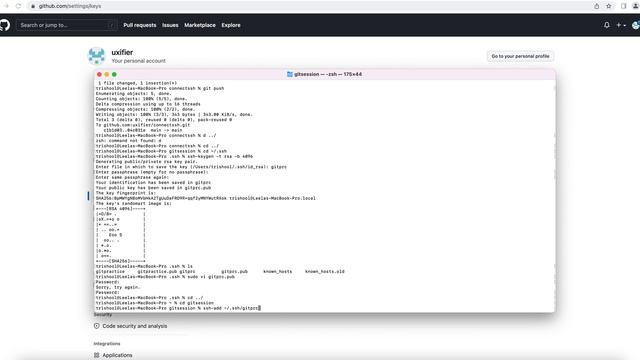Screen dimensions: 640x360
Task: Select gitprc.pub in the ls output
Action: click(234, 271)
